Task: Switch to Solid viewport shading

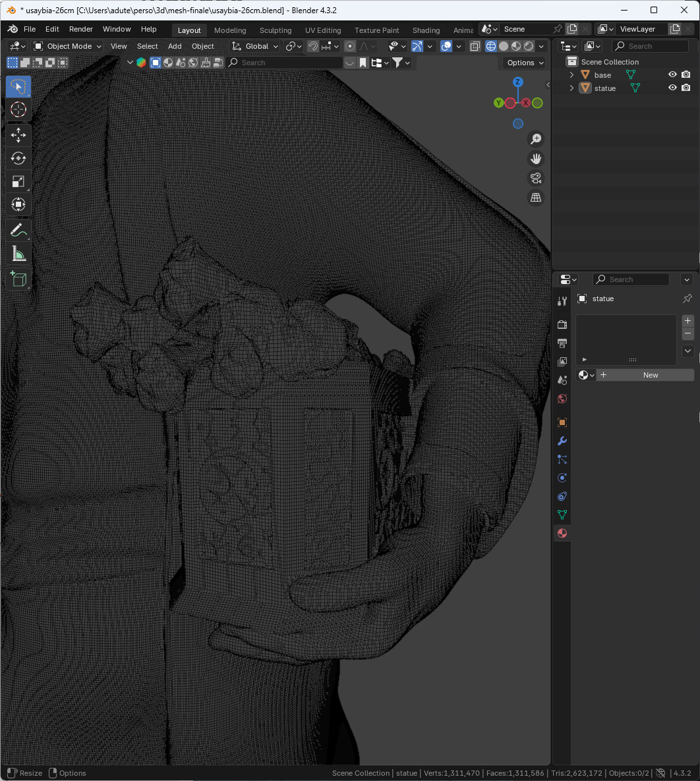Action: pos(504,46)
